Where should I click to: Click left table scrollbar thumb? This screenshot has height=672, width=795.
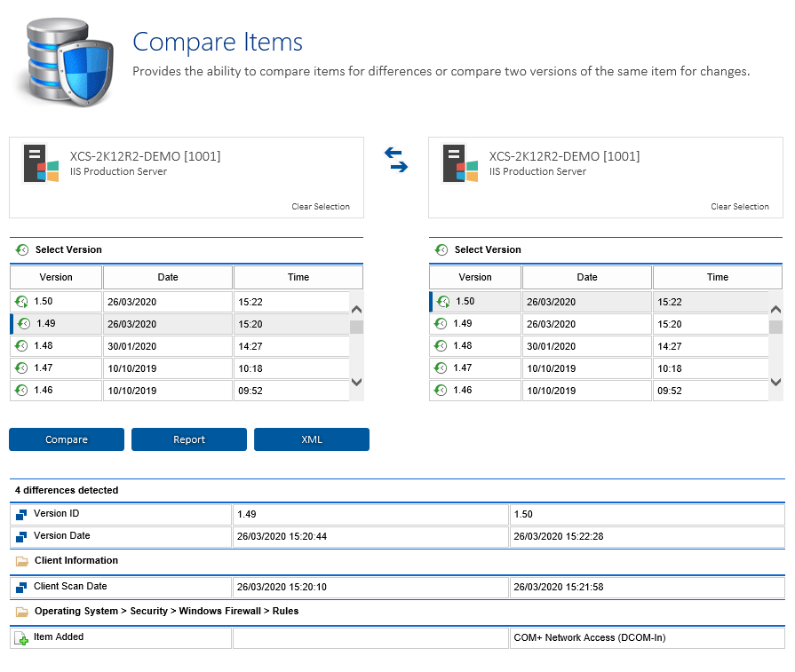pos(356,327)
